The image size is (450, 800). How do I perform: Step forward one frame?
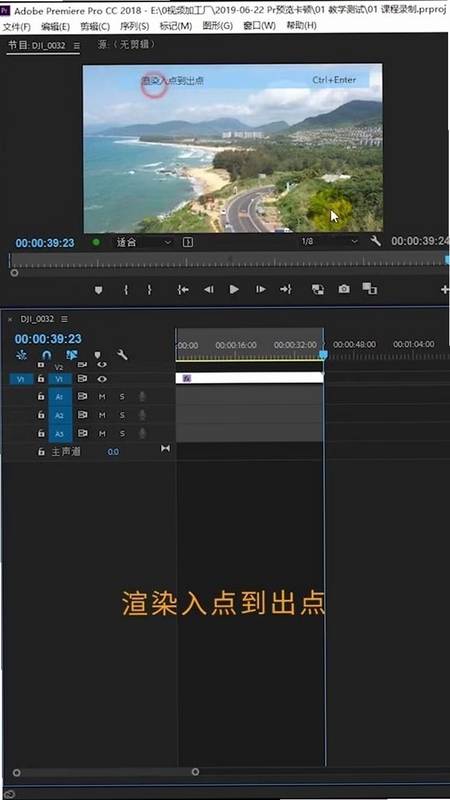click(261, 290)
